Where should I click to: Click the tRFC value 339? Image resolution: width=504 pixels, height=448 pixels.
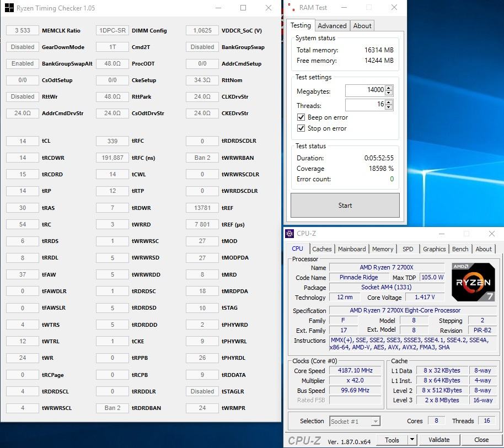[x=112, y=141]
